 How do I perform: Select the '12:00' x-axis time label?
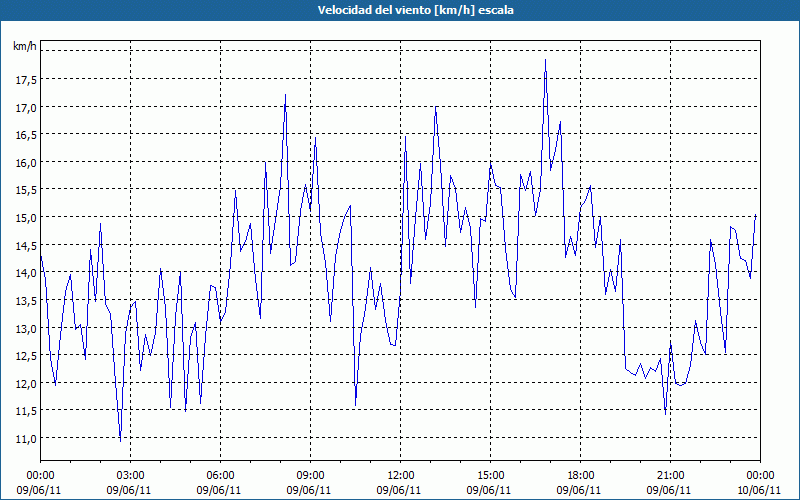click(400, 475)
